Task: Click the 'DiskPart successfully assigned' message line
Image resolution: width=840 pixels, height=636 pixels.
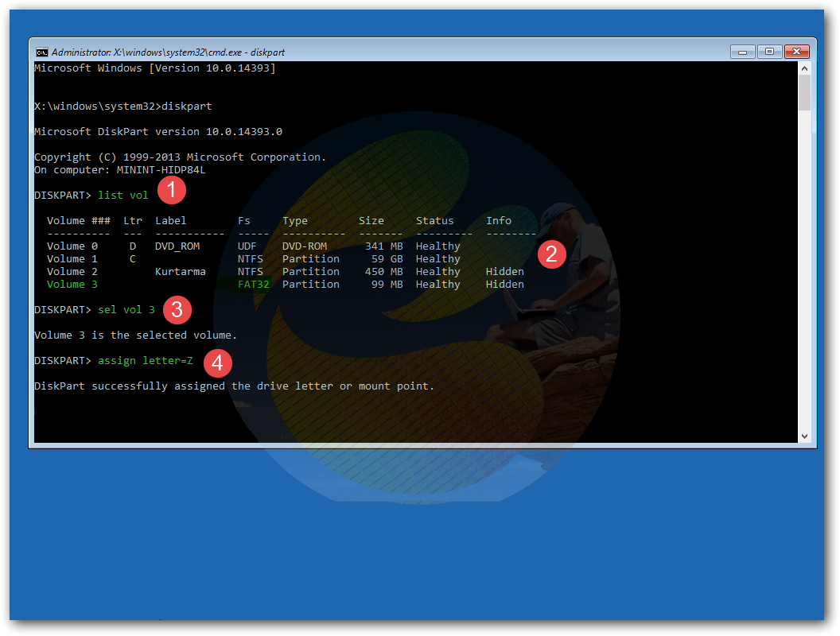Action: pos(234,386)
